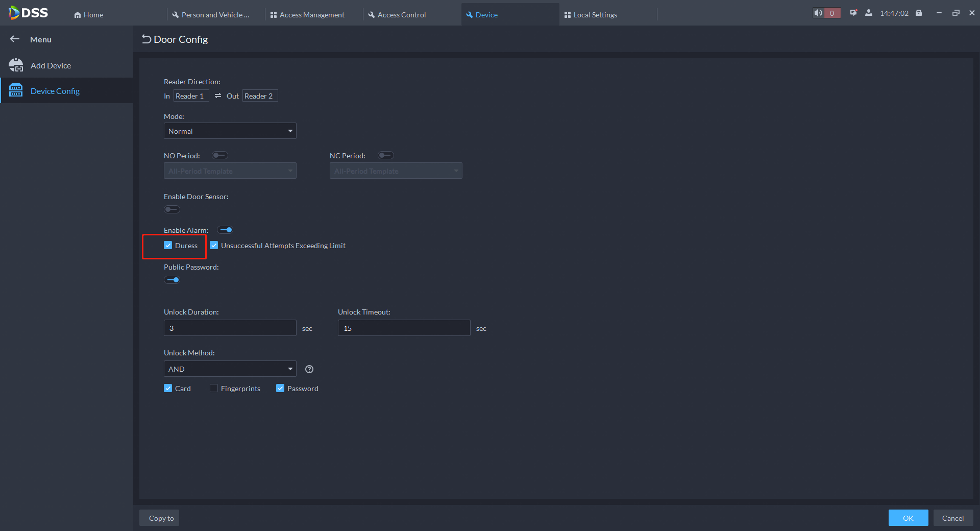Open the NO Period template dropdown

(x=230, y=171)
